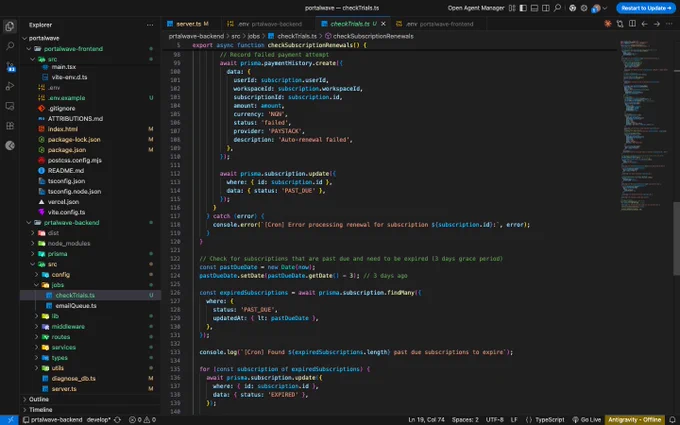Open the Explorer view in activity bar
The height and width of the screenshot is (425, 680).
click(x=10, y=26)
